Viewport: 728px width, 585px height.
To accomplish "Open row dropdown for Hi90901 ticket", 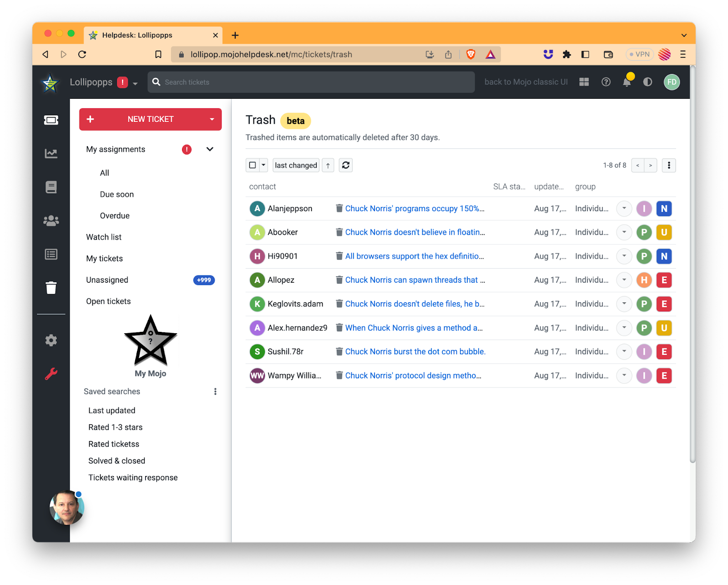I will (624, 256).
